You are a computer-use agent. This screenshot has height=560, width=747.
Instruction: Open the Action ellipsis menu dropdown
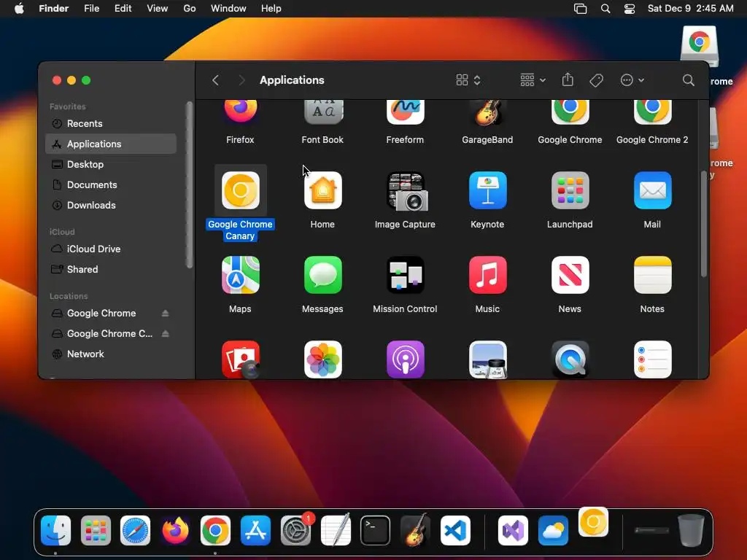point(632,80)
